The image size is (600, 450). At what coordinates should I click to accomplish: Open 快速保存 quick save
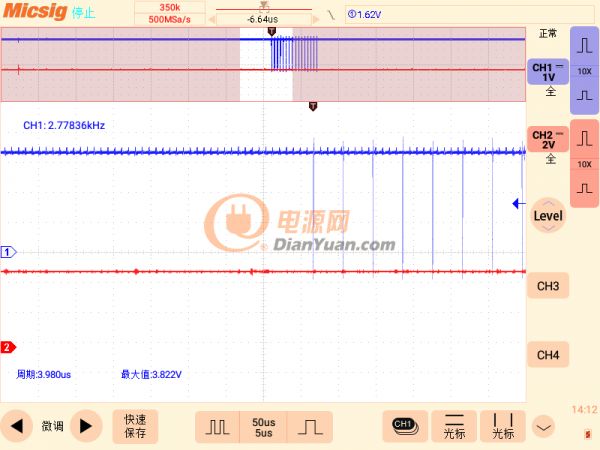click(135, 426)
